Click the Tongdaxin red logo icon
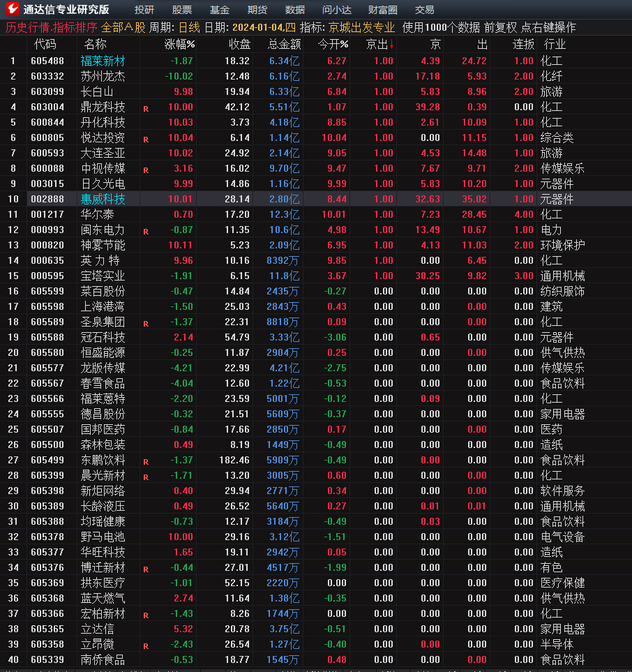Screen dimensions: 632x672 coord(12,8)
